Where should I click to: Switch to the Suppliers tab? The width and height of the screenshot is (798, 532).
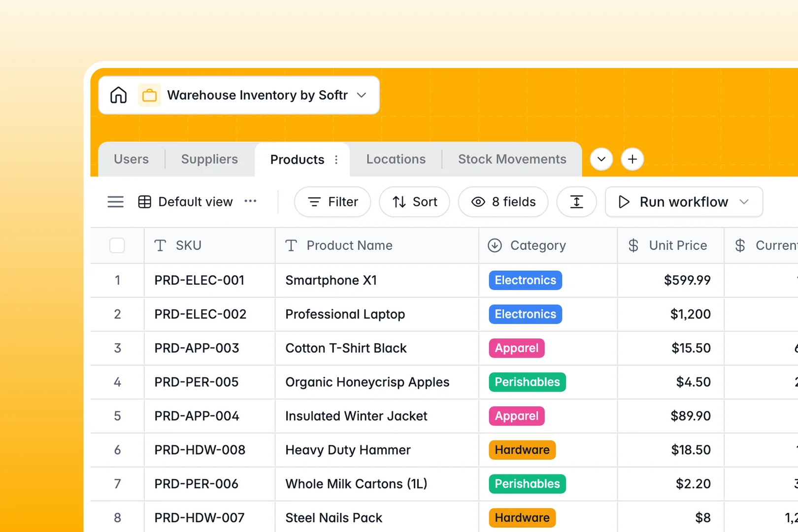209,159
